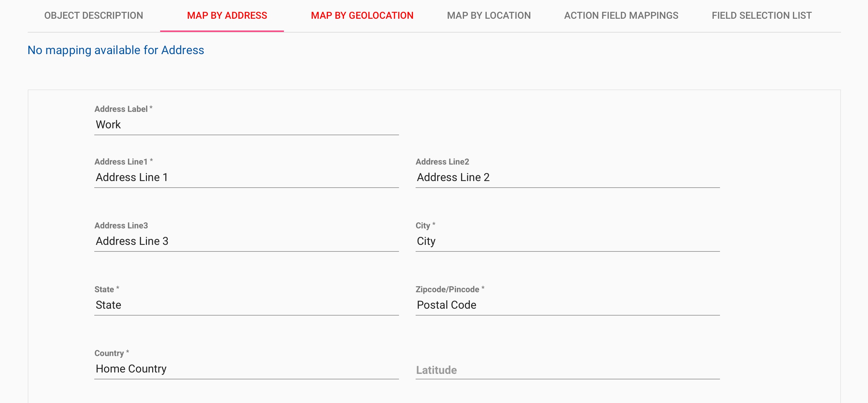The height and width of the screenshot is (403, 868).
Task: Switch to Map By Geolocation tab
Action: pyautogui.click(x=362, y=16)
